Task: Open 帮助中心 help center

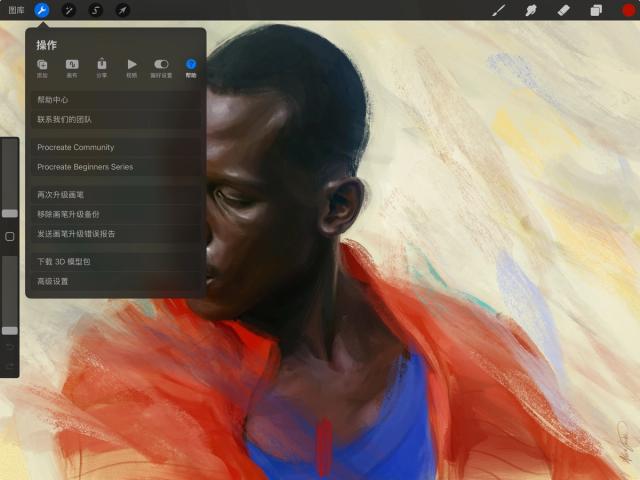Action: pos(116,100)
